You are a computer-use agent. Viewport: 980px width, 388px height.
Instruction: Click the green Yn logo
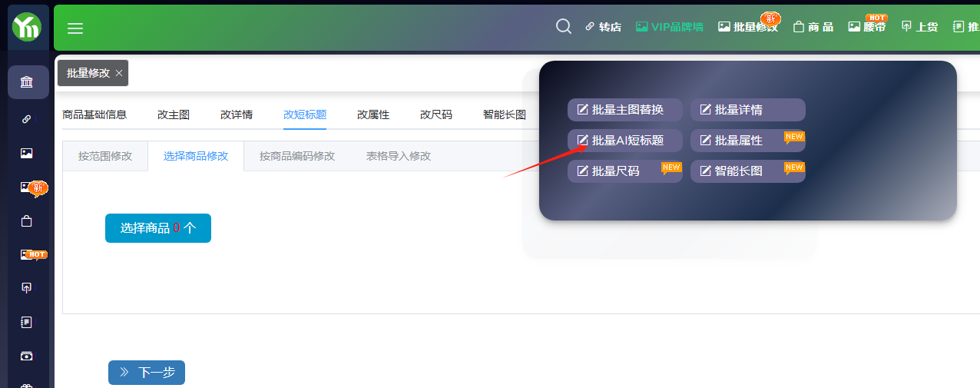(27, 28)
